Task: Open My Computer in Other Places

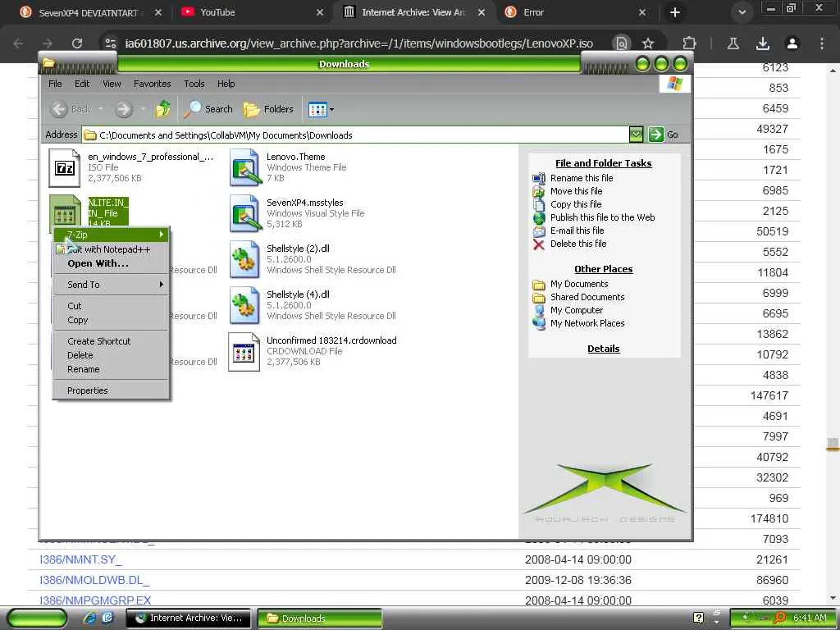Action: click(577, 310)
